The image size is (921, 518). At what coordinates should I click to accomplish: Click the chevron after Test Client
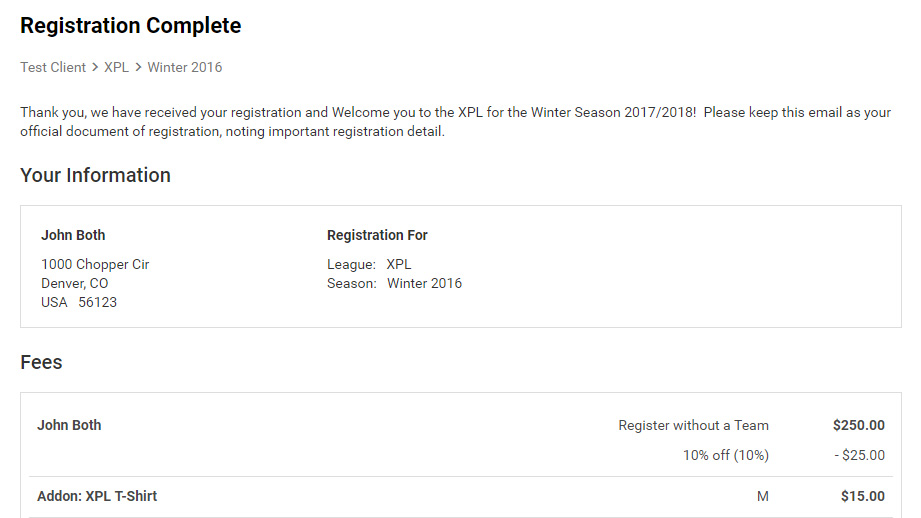click(x=95, y=68)
